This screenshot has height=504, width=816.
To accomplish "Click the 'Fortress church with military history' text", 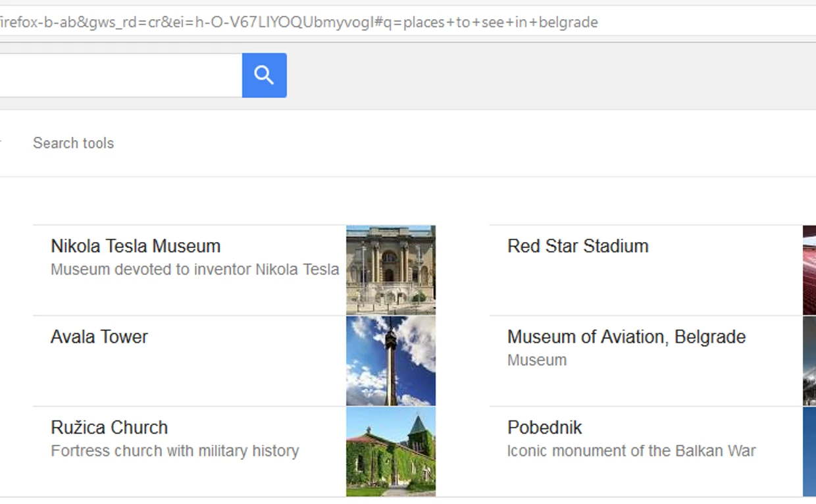I will click(175, 451).
